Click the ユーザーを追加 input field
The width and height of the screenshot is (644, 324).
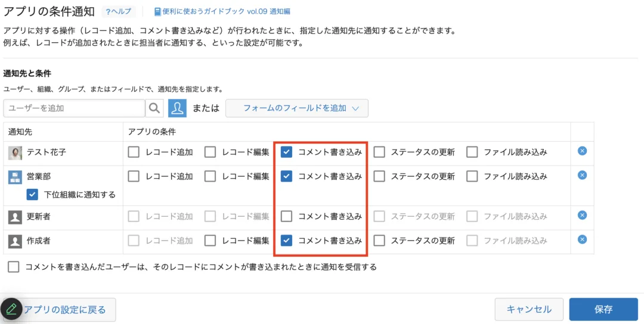coord(75,108)
